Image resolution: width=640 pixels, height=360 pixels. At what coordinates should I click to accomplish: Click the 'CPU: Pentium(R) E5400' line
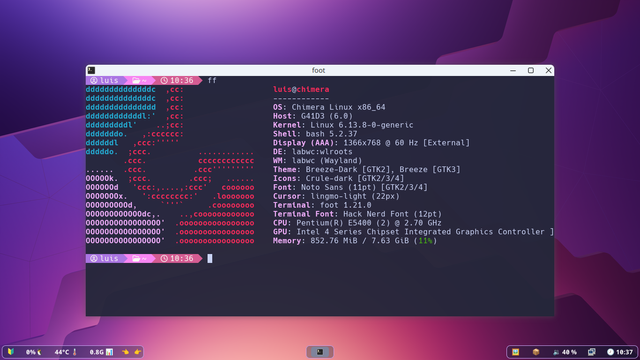pos(357,223)
